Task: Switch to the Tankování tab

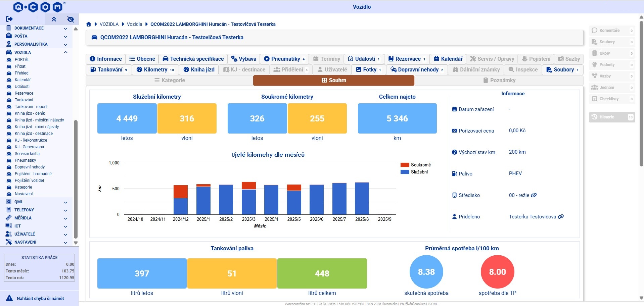Action: (x=109, y=69)
